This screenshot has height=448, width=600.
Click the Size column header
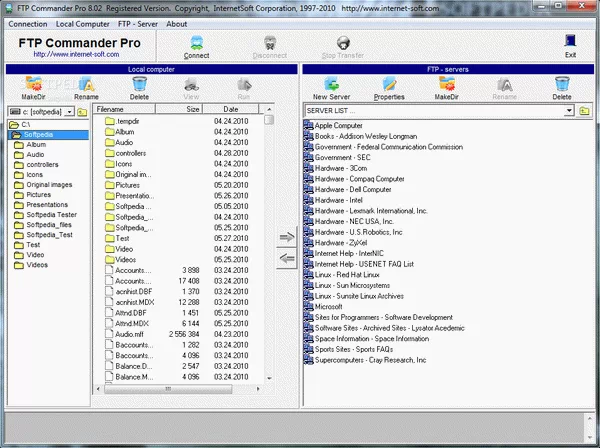click(x=179, y=109)
